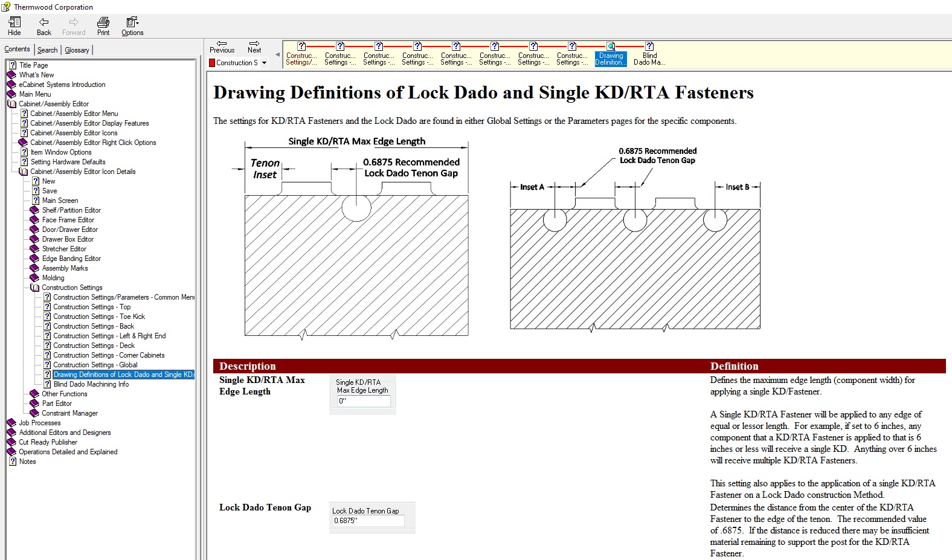Click the Print icon
The height and width of the screenshot is (560, 952).
point(103,22)
